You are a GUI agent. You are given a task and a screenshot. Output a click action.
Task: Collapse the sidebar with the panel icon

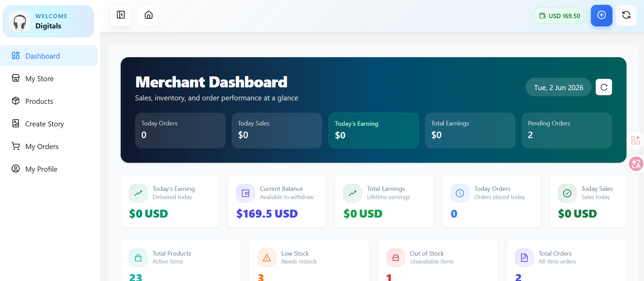pyautogui.click(x=121, y=15)
